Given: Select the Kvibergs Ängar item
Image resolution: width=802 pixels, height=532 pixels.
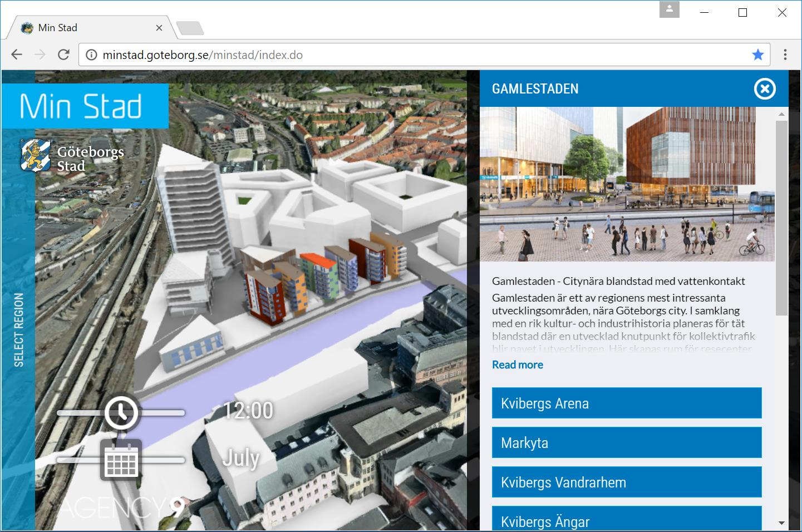Looking at the screenshot, I should [x=627, y=519].
